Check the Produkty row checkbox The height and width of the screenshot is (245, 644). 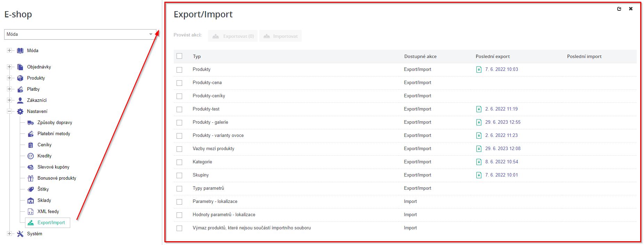(x=179, y=70)
